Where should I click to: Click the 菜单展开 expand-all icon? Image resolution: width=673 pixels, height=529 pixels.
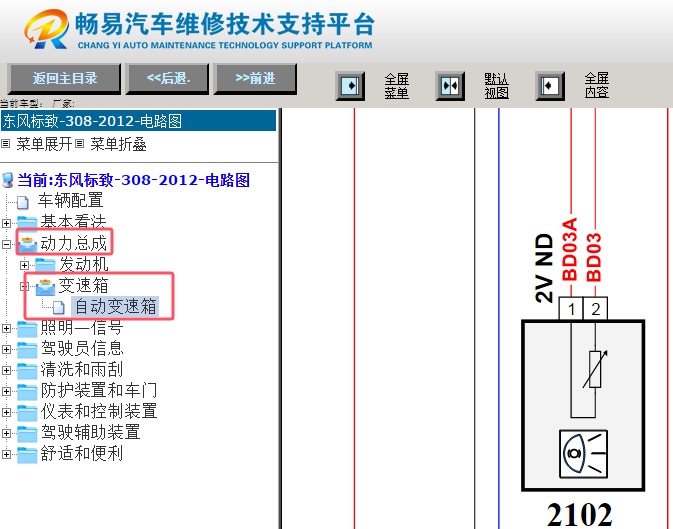[x=6, y=144]
